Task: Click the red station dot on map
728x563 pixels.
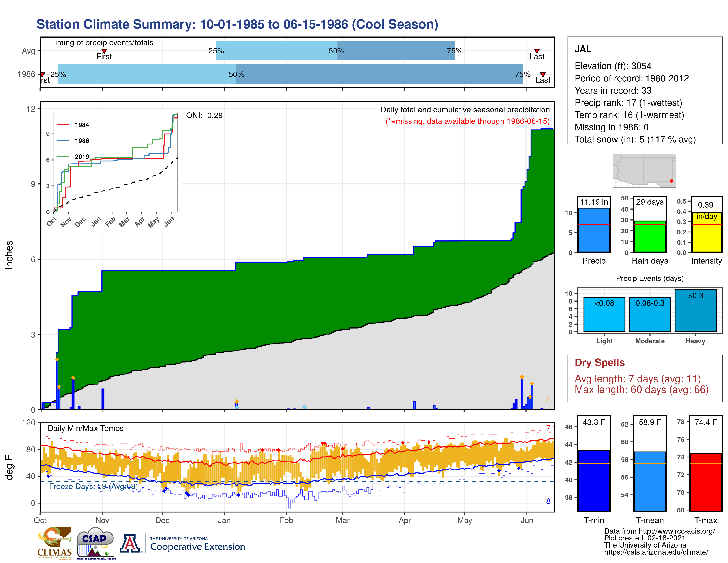Action: tap(671, 181)
